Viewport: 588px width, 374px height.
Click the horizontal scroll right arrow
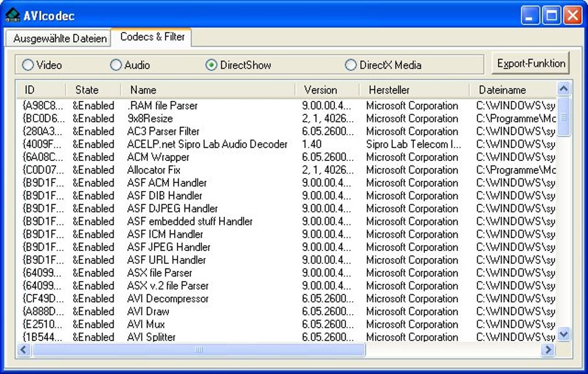(548, 350)
